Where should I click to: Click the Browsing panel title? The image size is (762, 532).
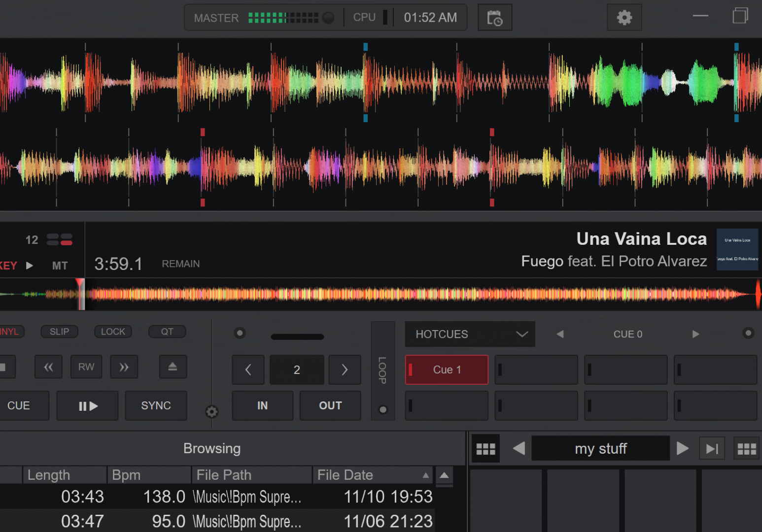(212, 448)
